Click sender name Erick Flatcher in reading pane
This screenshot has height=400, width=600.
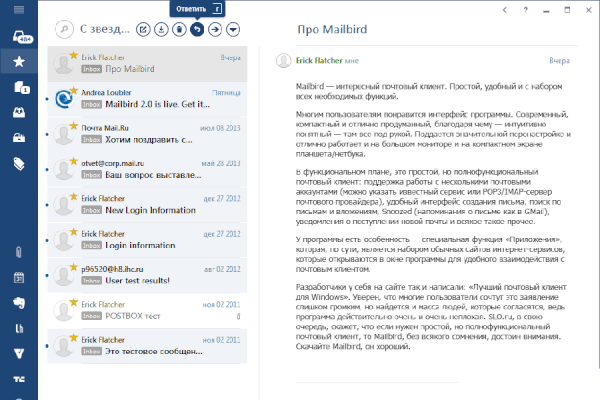(x=319, y=60)
